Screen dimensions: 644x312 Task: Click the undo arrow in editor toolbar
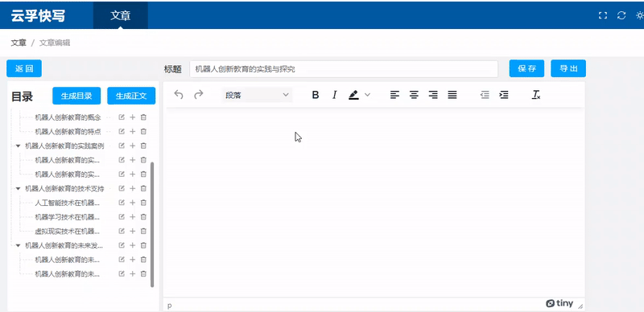coord(179,95)
